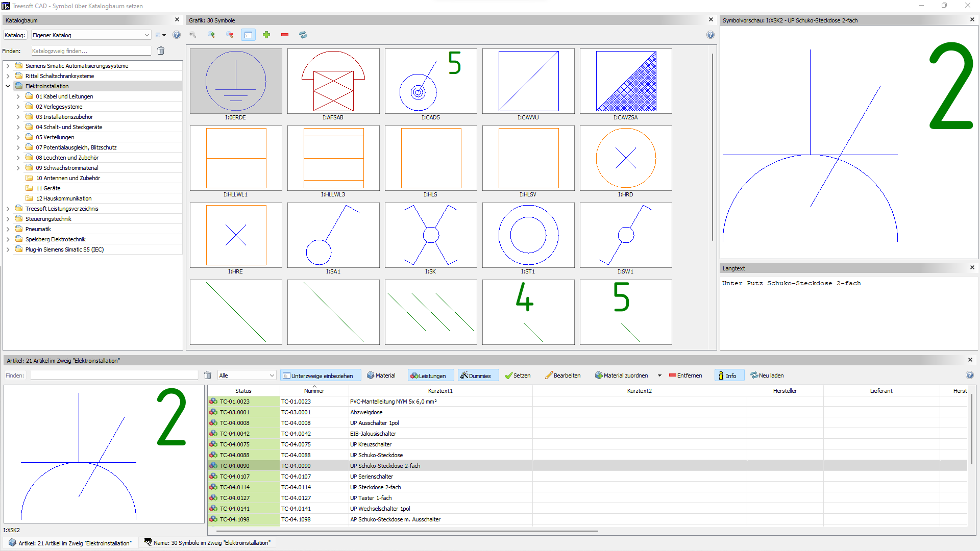Click the red minus remove symbol icon
The height and width of the screenshot is (551, 980).
point(285,35)
